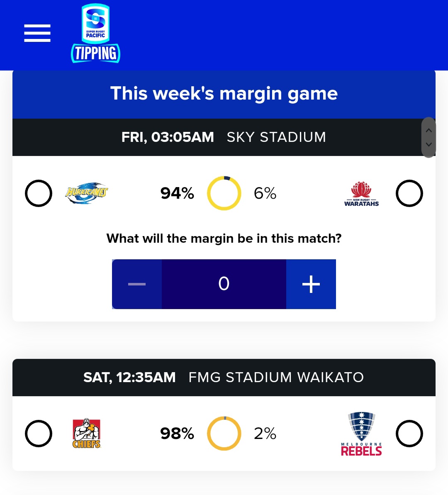Screen dimensions: 448x495
Task: Select Waratahs as the winner
Action: 409,193
